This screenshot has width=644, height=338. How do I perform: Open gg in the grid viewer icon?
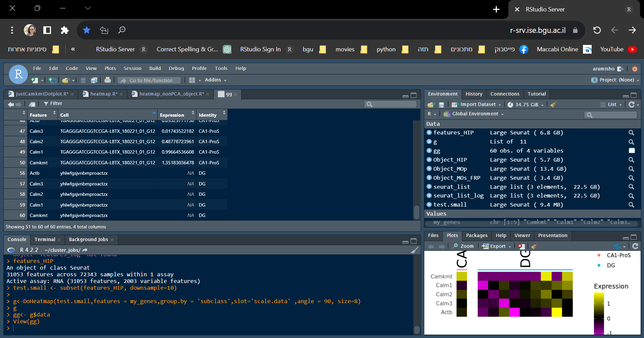tap(632, 151)
